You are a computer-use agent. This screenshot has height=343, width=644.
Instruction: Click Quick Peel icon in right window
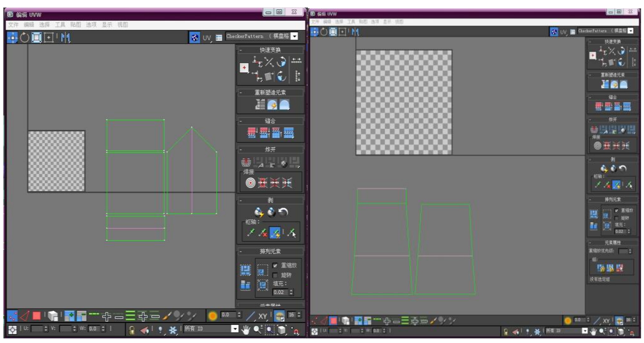pyautogui.click(x=604, y=169)
